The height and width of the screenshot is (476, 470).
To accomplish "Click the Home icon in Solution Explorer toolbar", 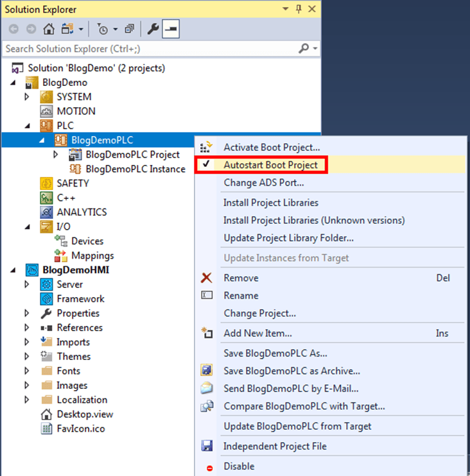I will tap(49, 29).
